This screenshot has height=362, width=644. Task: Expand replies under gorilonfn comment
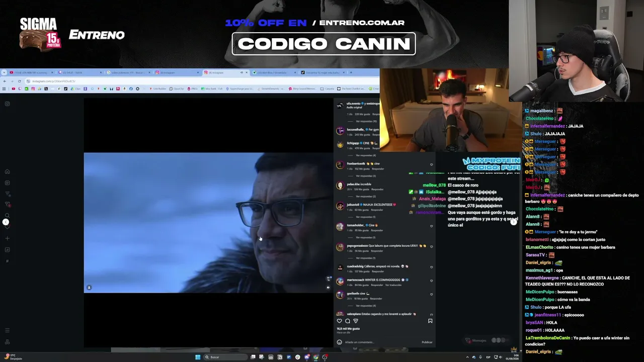pos(366,306)
